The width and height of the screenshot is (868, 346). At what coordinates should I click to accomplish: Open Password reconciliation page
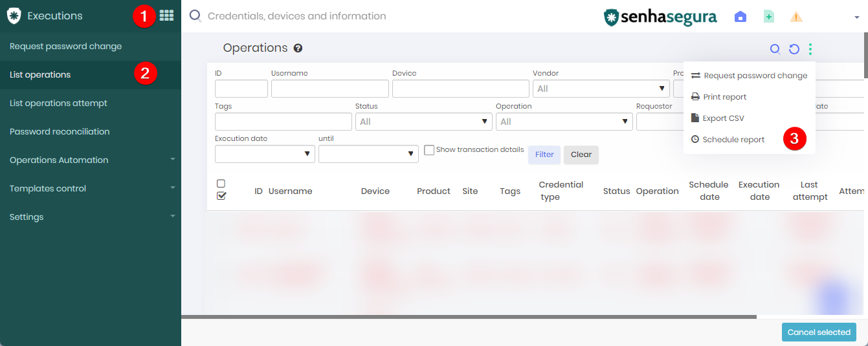coord(91,131)
